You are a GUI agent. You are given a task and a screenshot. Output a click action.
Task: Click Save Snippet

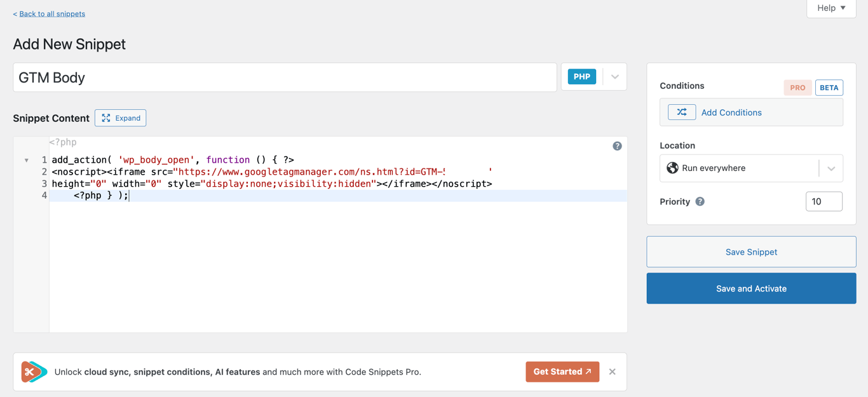point(751,252)
